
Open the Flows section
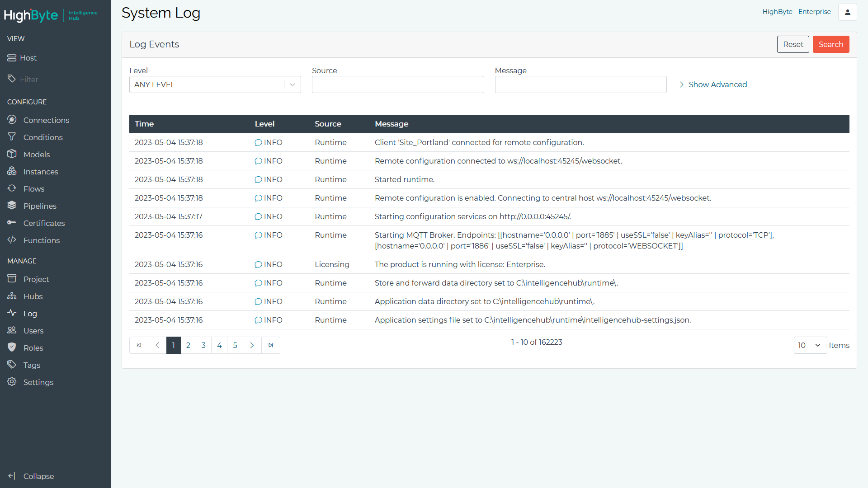click(x=33, y=189)
